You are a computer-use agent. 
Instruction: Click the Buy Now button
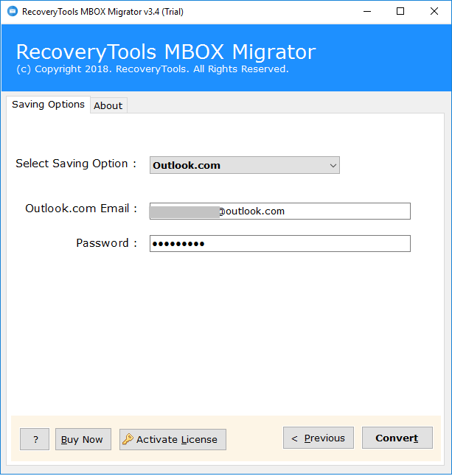coord(83,439)
